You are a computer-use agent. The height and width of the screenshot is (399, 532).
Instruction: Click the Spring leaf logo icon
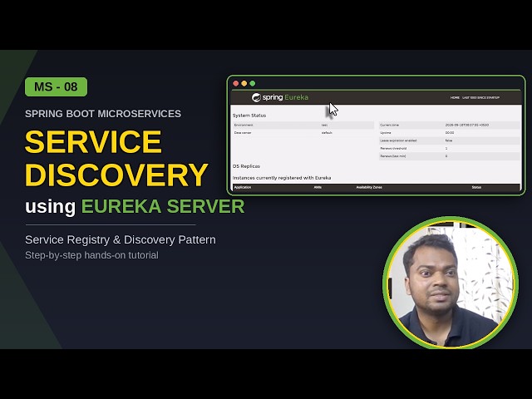click(x=256, y=97)
